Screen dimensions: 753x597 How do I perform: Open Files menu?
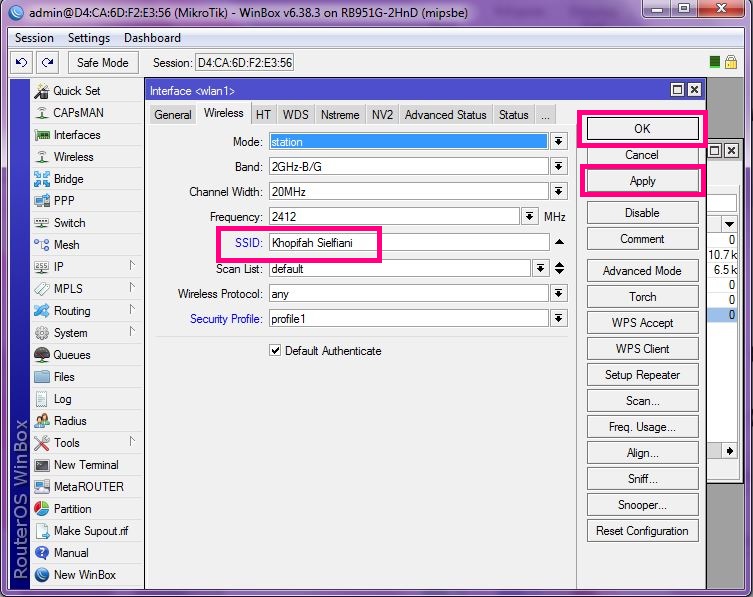[x=86, y=377]
